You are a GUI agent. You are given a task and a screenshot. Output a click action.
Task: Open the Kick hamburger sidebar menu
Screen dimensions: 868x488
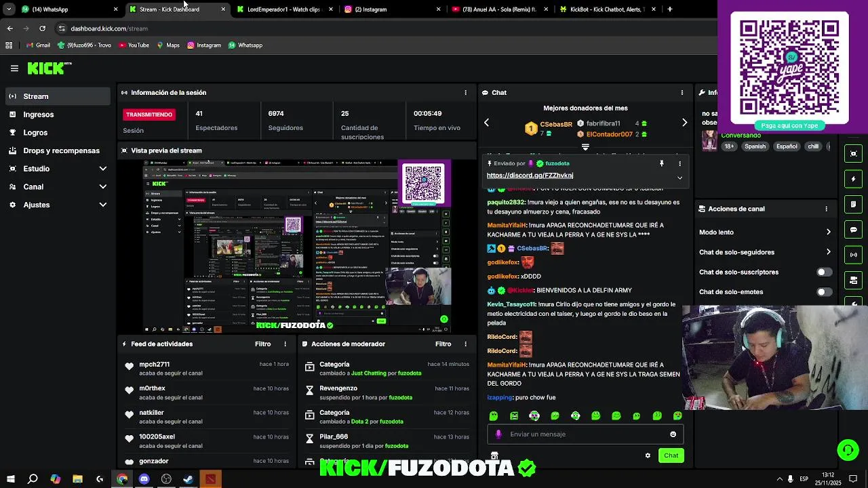(x=14, y=68)
